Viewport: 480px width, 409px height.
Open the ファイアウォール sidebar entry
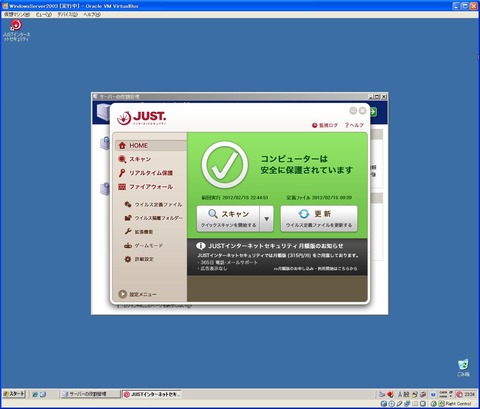point(146,187)
